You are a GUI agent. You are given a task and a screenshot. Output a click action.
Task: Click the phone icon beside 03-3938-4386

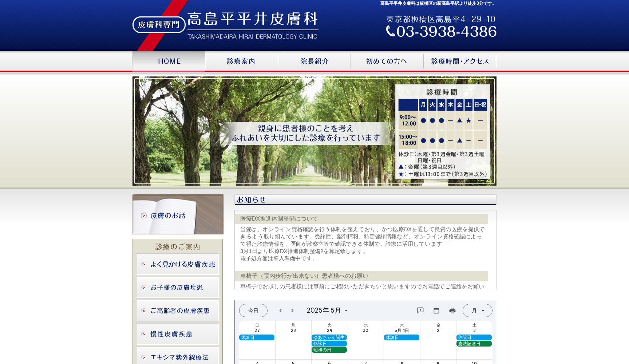(390, 32)
